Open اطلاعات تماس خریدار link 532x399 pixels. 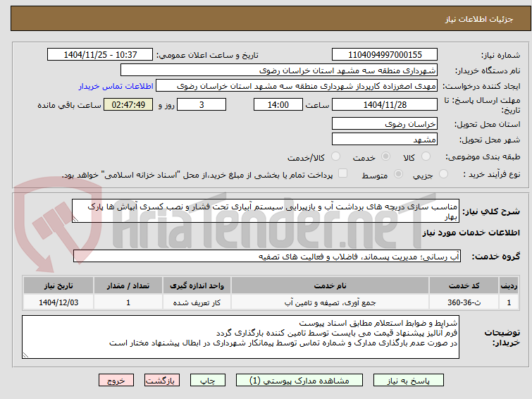(x=116, y=86)
